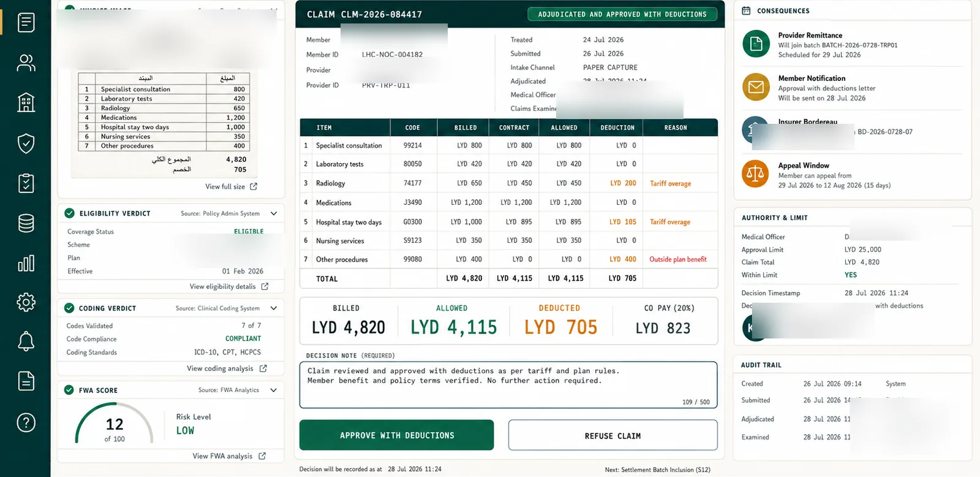Collapse the Coding Verdict panel chevron

tap(273, 308)
